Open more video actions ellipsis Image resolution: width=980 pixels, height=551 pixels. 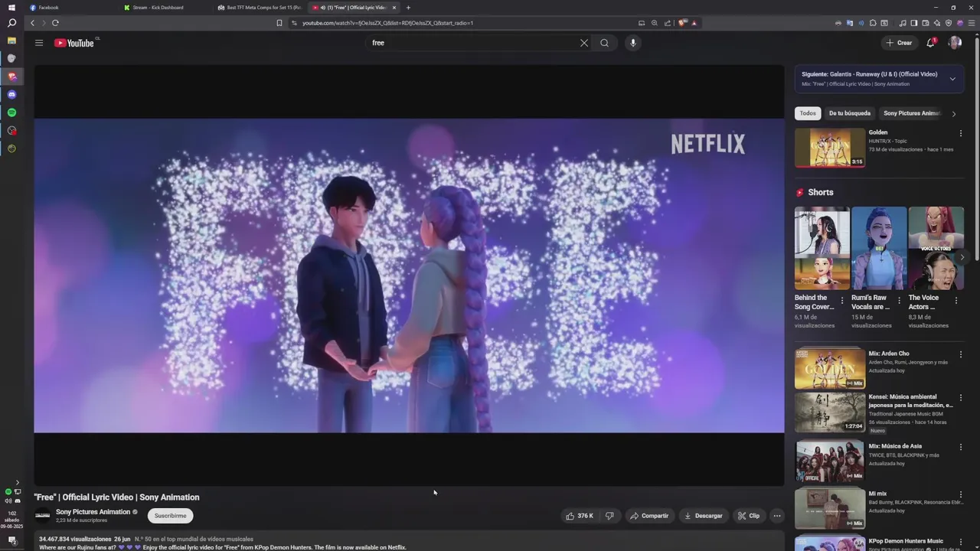pos(776,516)
